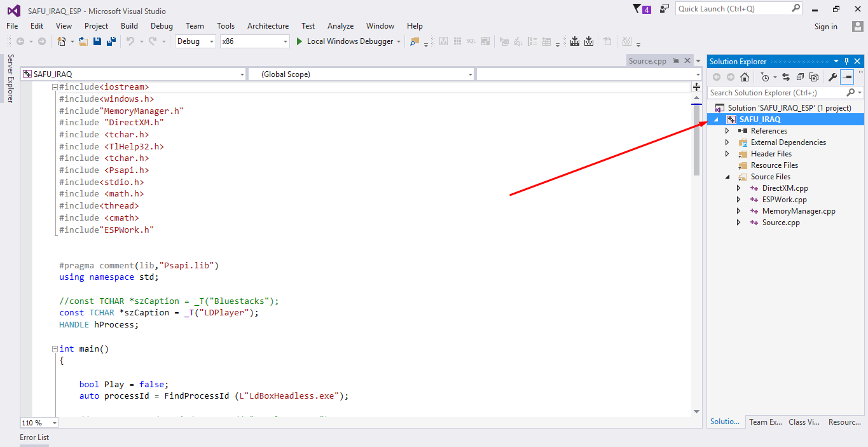
Task: Open the (Global Scope) navigation dropdown
Action: tap(361, 74)
